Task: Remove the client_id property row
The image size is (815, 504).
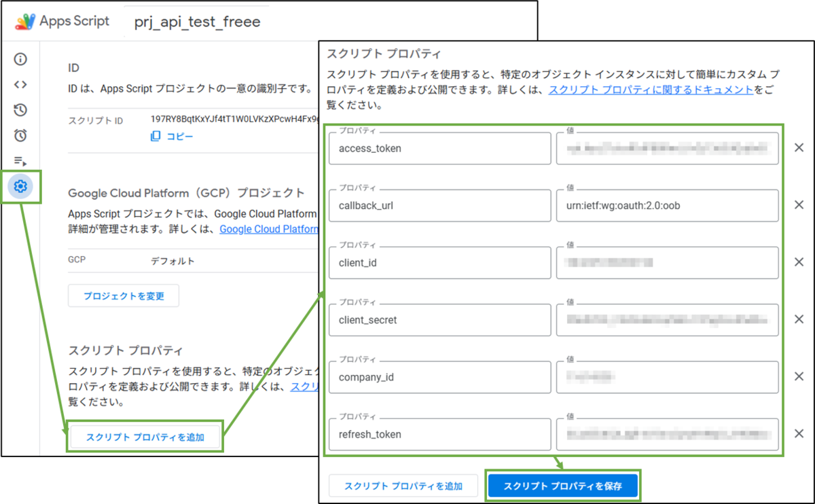Action: tap(799, 262)
